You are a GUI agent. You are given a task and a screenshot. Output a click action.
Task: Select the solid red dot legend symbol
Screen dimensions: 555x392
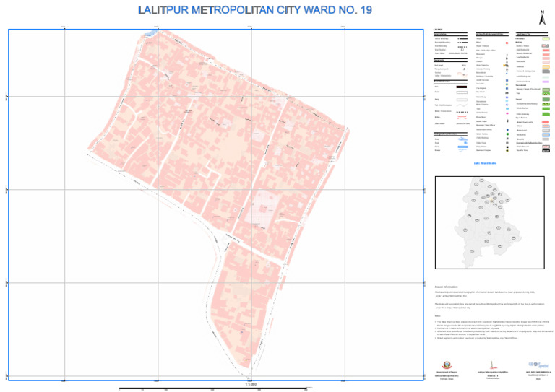[x=507, y=43]
